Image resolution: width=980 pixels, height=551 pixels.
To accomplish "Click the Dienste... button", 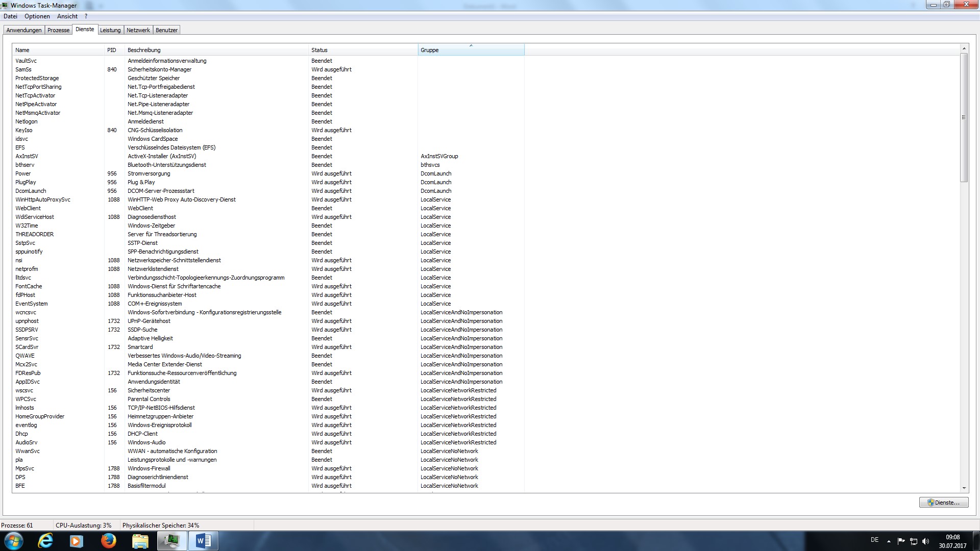I will coord(943,503).
